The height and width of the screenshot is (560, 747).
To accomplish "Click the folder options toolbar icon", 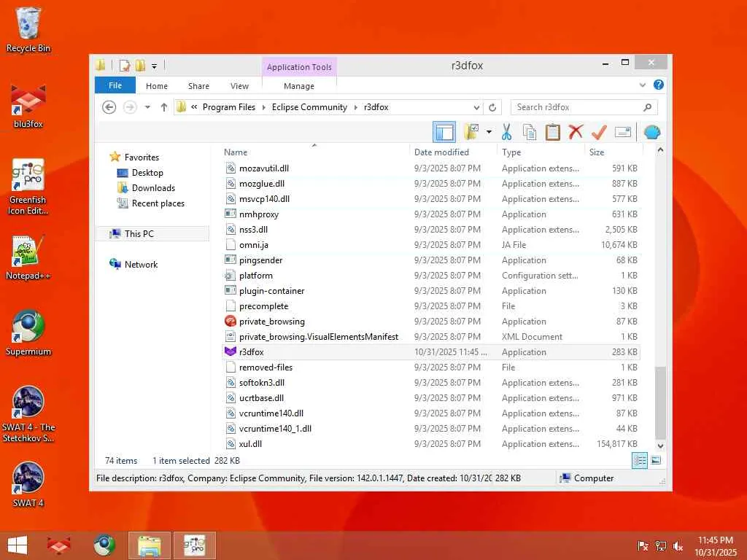I will (471, 132).
